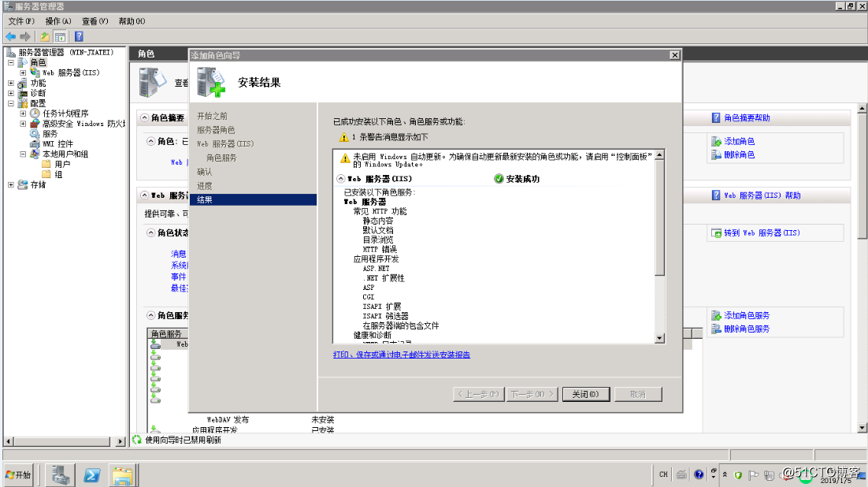Image resolution: width=868 pixels, height=487 pixels.
Task: Click 添加角色 link
Action: (739, 141)
